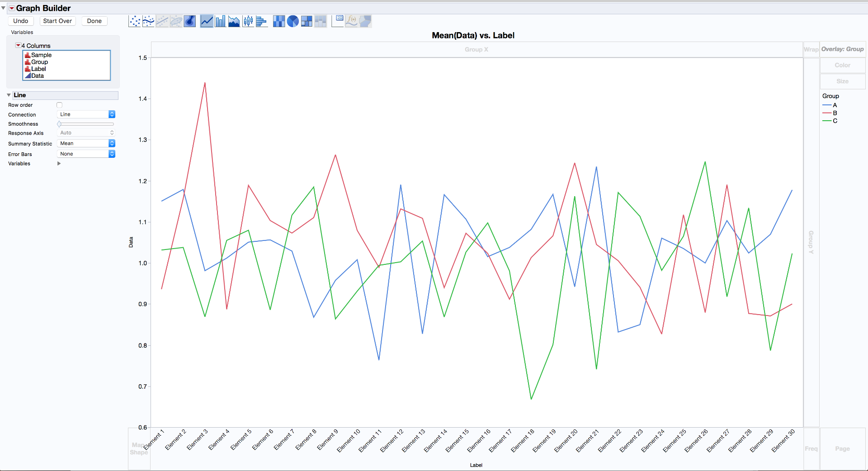Select the Bar chart element icon

220,21
